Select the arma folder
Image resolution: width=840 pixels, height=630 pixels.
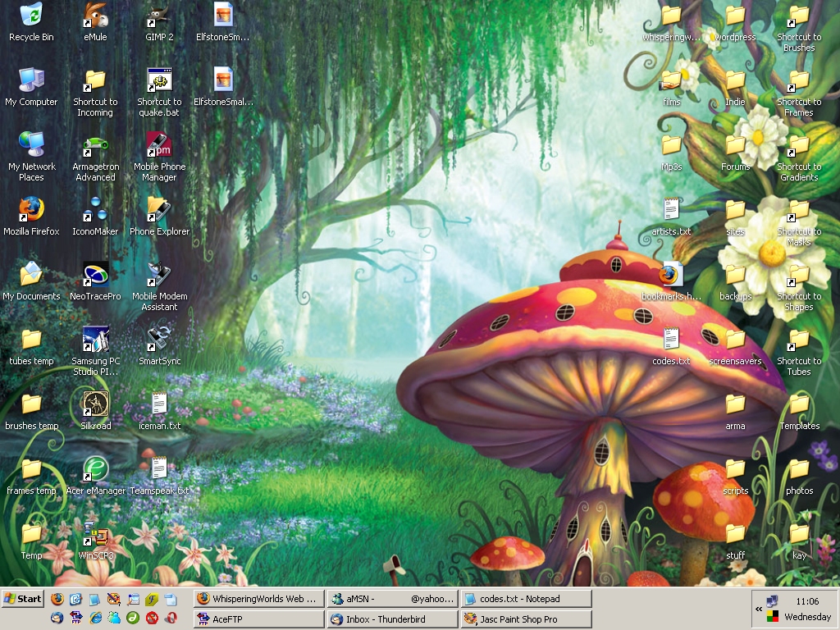[x=735, y=411]
